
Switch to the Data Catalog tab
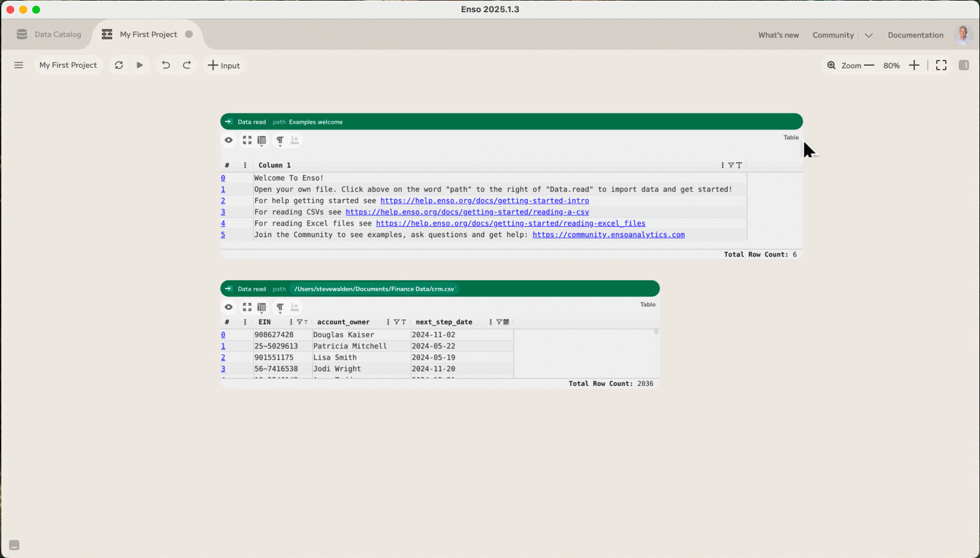[x=49, y=34]
